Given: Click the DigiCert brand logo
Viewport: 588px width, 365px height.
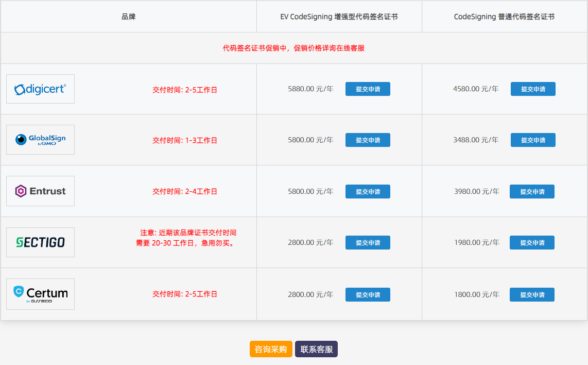Looking at the screenshot, I should click(x=41, y=89).
